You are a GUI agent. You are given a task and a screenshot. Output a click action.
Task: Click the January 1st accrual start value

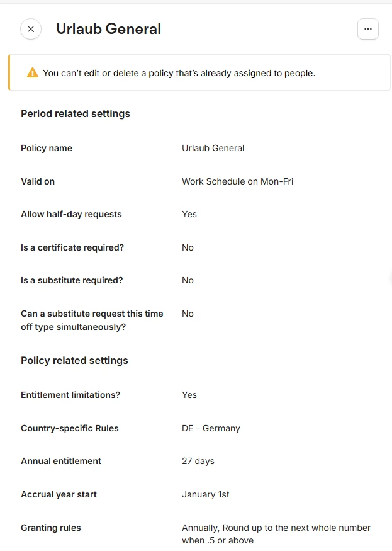pyautogui.click(x=206, y=494)
